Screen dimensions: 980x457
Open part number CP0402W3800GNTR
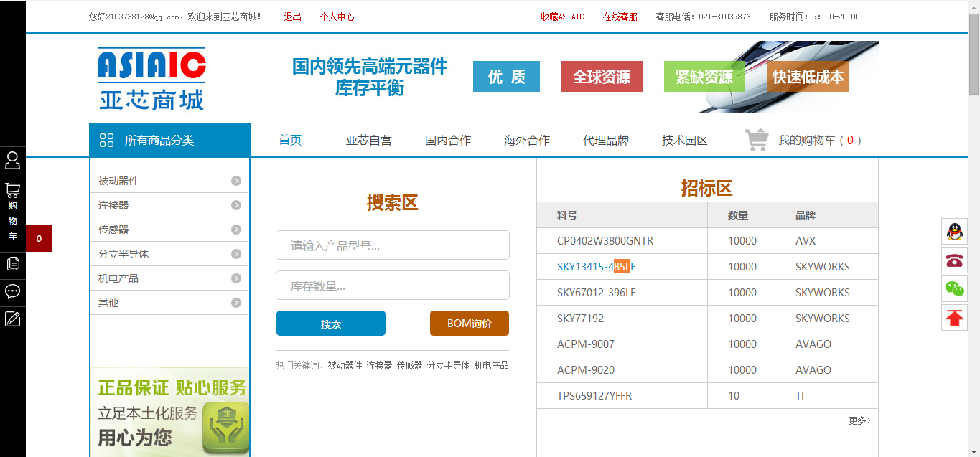coord(605,241)
